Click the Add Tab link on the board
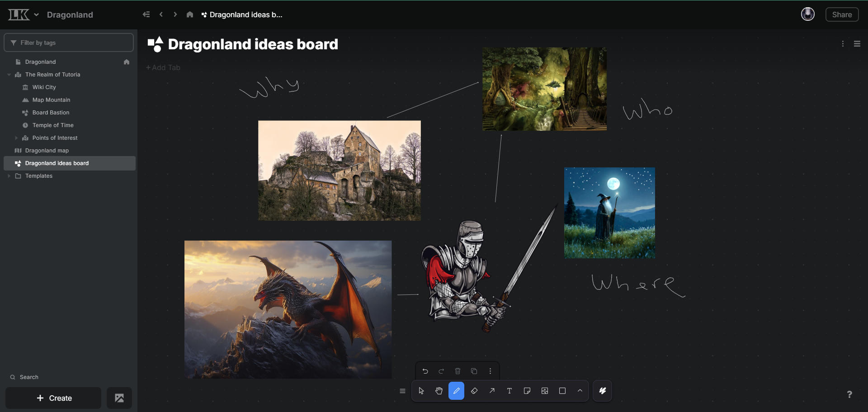This screenshot has height=412, width=868. click(x=163, y=67)
